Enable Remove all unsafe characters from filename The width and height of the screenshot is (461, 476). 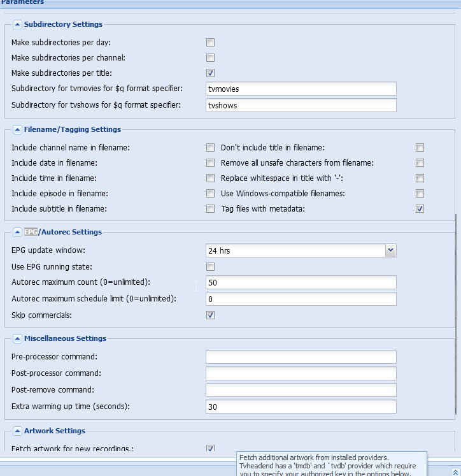pyautogui.click(x=420, y=162)
